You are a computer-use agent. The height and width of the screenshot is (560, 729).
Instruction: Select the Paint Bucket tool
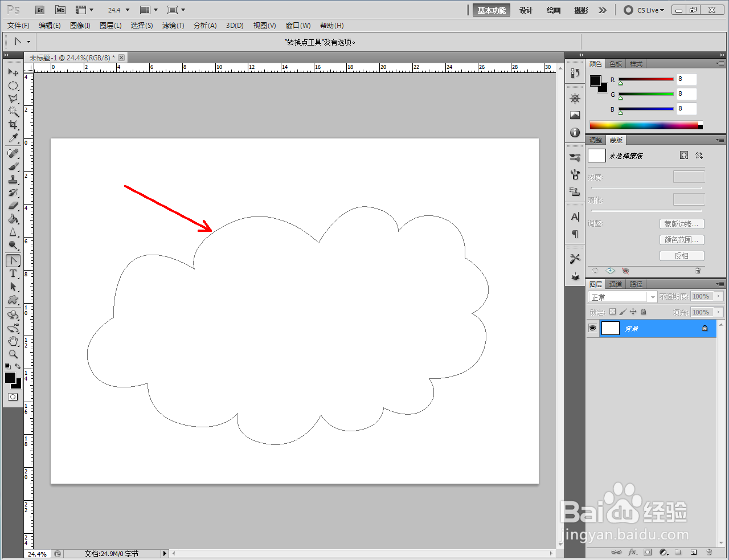[13, 219]
